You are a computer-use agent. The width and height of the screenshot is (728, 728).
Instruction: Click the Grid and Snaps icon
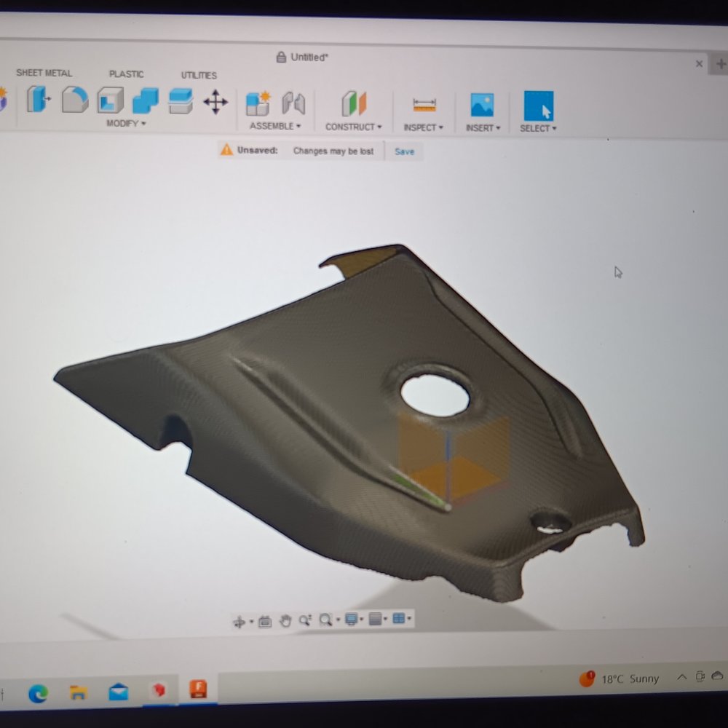[x=375, y=619]
